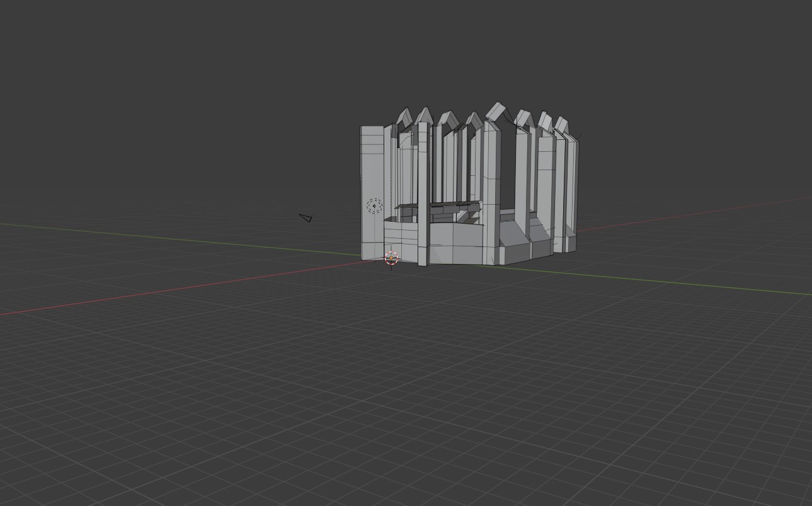Image resolution: width=812 pixels, height=506 pixels.
Task: Select the camera object in the viewport
Action: pyautogui.click(x=306, y=218)
